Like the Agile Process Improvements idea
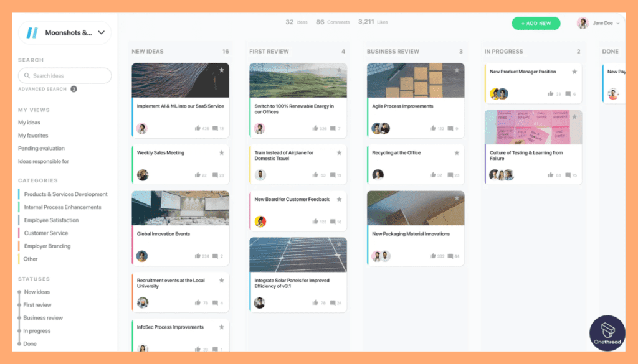The image size is (638, 364). (x=432, y=128)
